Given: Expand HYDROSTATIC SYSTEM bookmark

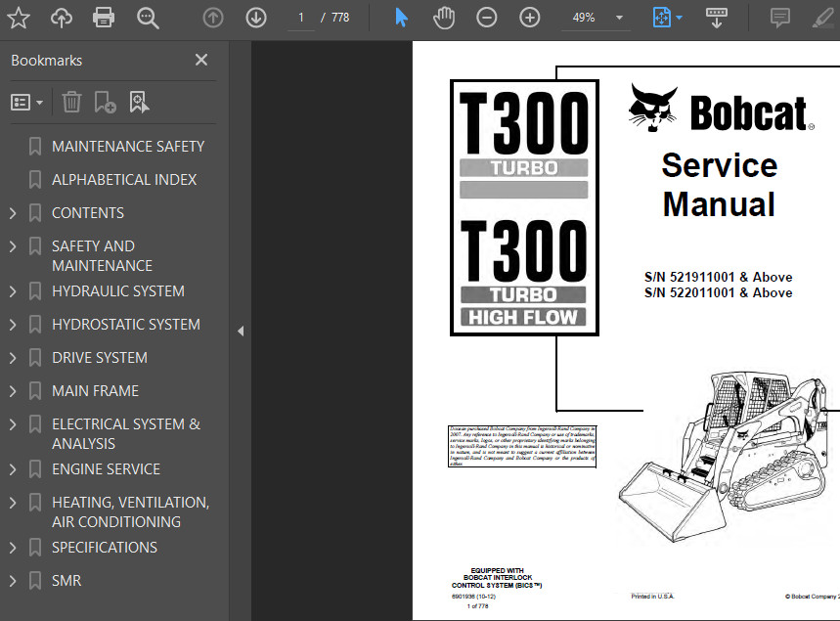Looking at the screenshot, I should coord(13,325).
